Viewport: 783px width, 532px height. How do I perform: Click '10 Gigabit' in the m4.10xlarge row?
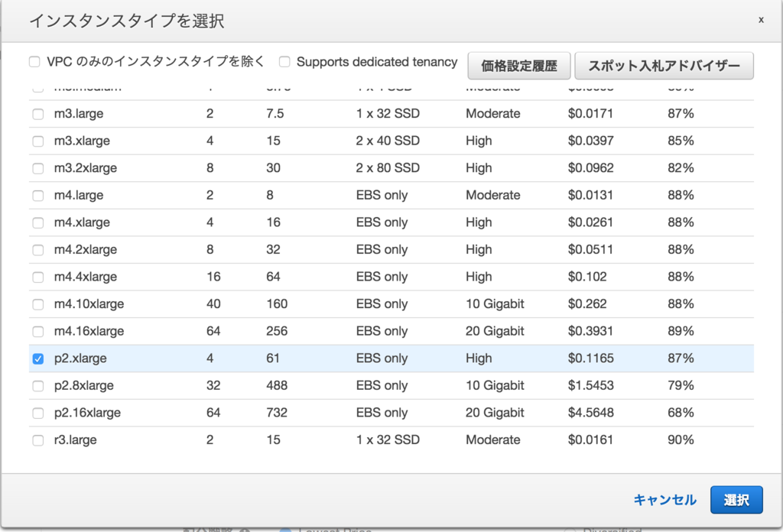pyautogui.click(x=495, y=304)
